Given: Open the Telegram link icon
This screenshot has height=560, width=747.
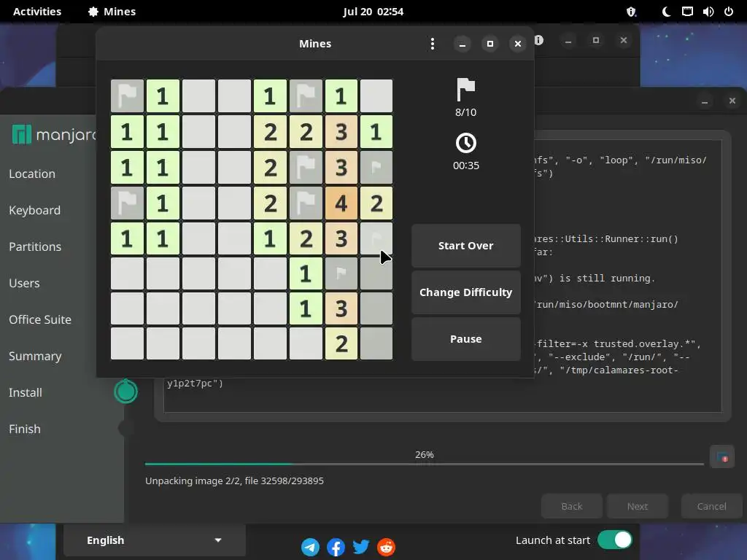Looking at the screenshot, I should pos(310,547).
